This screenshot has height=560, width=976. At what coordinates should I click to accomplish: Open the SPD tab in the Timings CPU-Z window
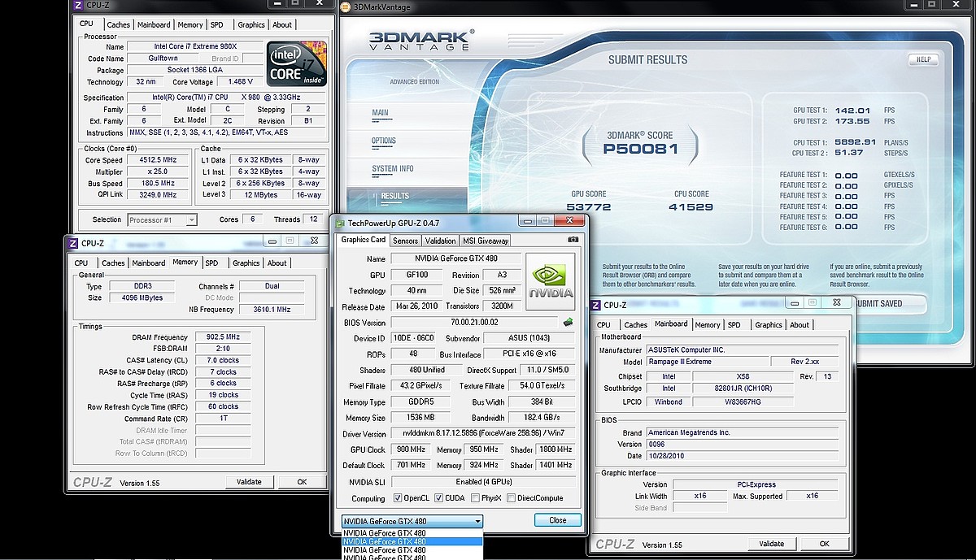pos(211,263)
